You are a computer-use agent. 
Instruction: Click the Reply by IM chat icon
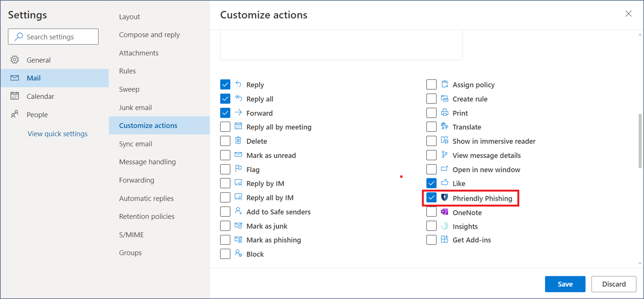(x=238, y=183)
